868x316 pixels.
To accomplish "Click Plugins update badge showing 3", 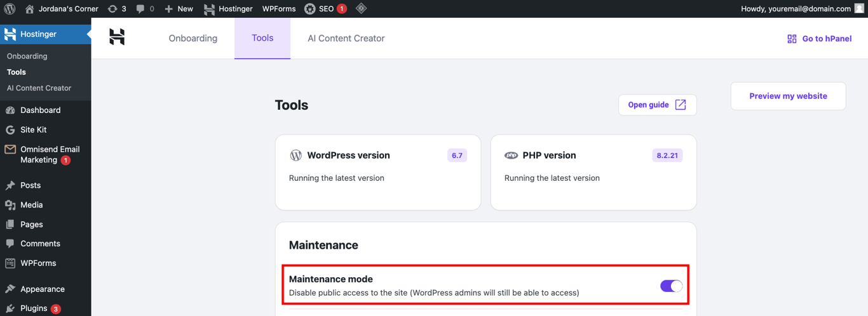I will [56, 309].
